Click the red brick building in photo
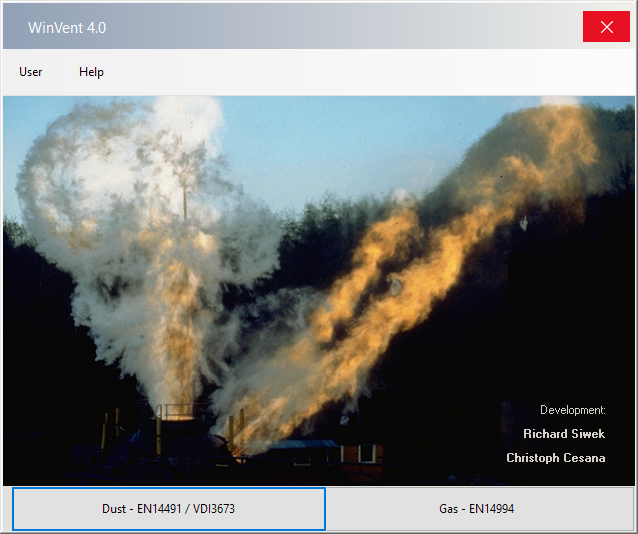 (x=362, y=459)
